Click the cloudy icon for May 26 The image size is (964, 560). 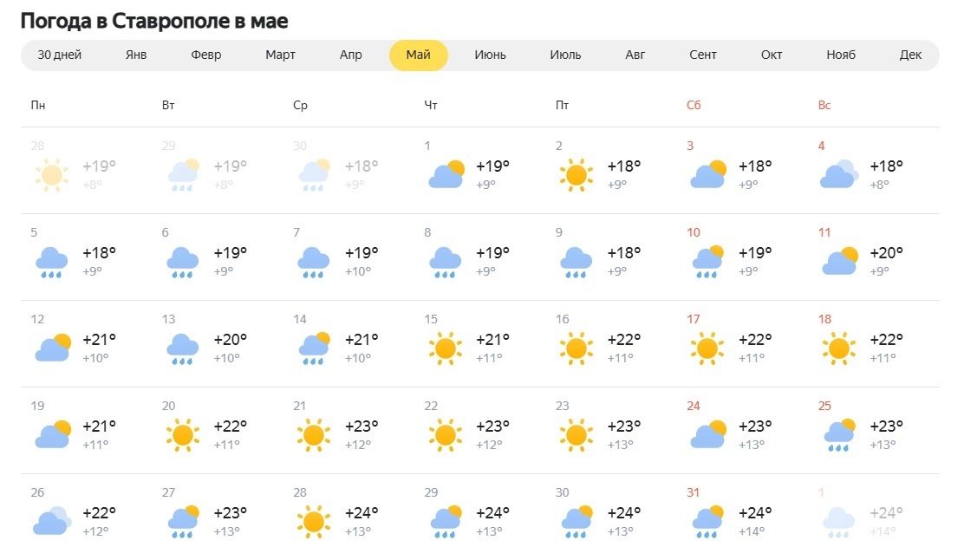[x=52, y=522]
